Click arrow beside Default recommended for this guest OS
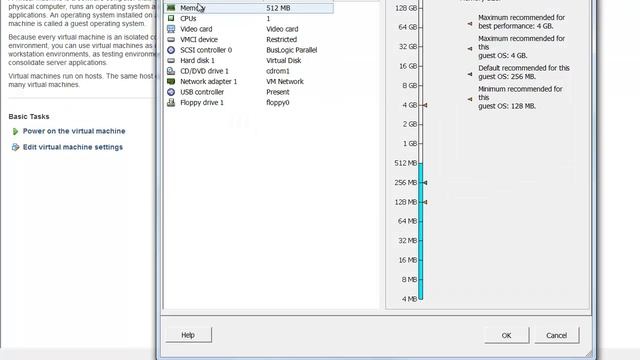640x360 pixels. coord(470,74)
